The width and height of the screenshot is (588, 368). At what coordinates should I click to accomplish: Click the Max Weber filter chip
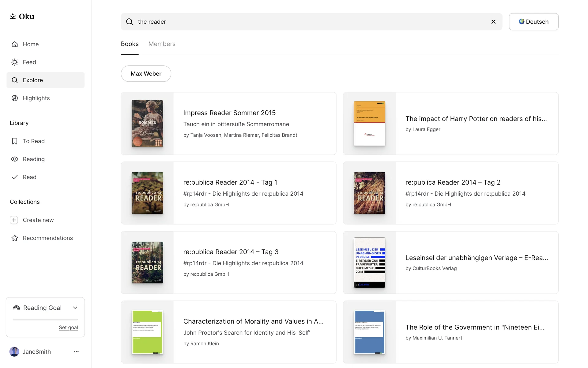[146, 74]
